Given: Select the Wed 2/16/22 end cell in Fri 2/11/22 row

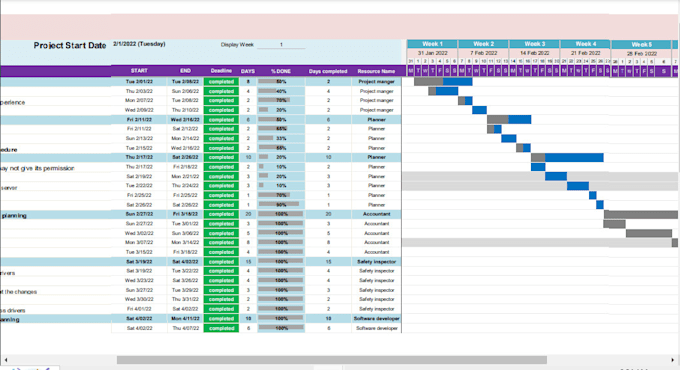Looking at the screenshot, I should tap(185, 120).
